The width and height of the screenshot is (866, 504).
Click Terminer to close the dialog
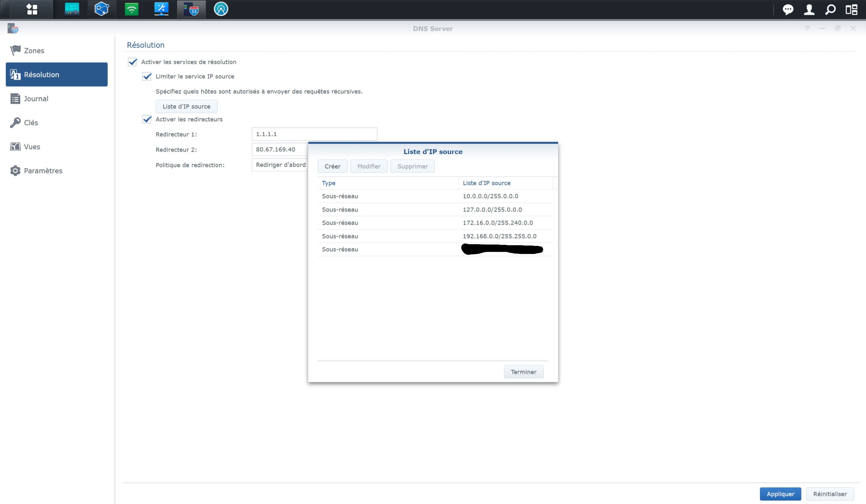pos(523,372)
